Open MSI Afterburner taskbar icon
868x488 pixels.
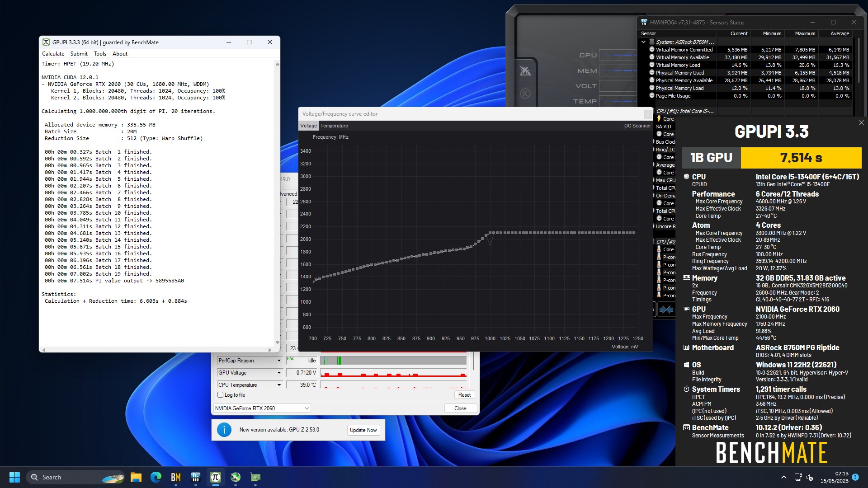(x=236, y=477)
